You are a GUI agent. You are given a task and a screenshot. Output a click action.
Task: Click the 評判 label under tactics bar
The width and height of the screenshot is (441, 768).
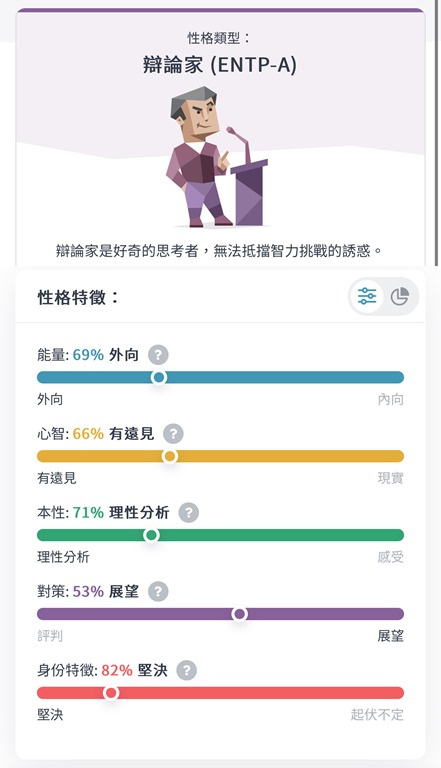pyautogui.click(x=50, y=636)
